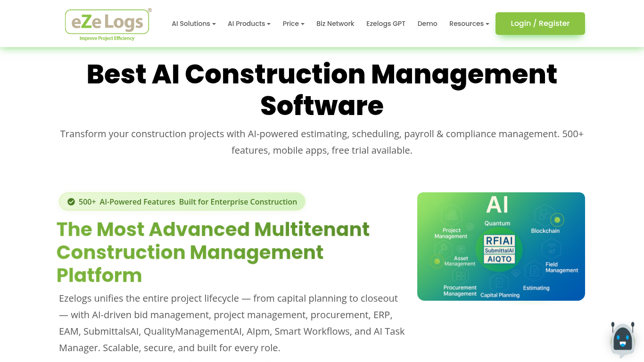Open the Price dropdown menu
644x362 pixels.
[293, 24]
